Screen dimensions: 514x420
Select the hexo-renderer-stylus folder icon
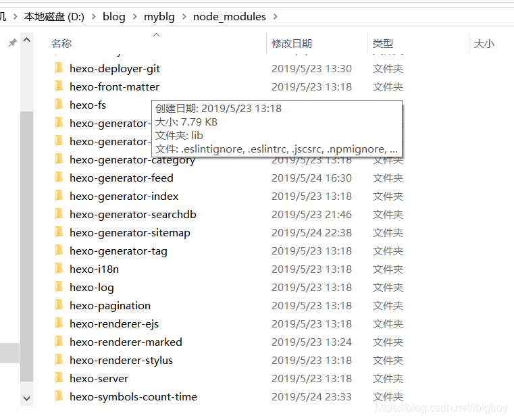pos(59,360)
